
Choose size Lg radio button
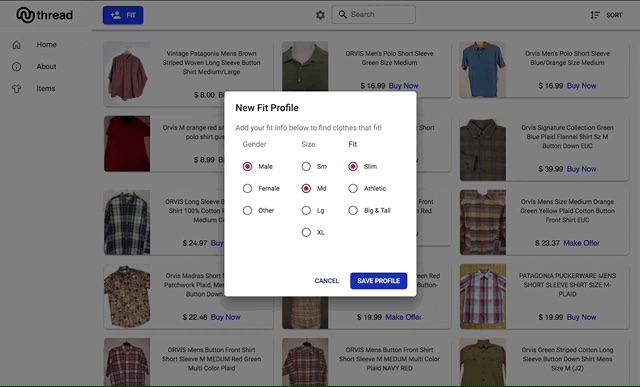306,211
